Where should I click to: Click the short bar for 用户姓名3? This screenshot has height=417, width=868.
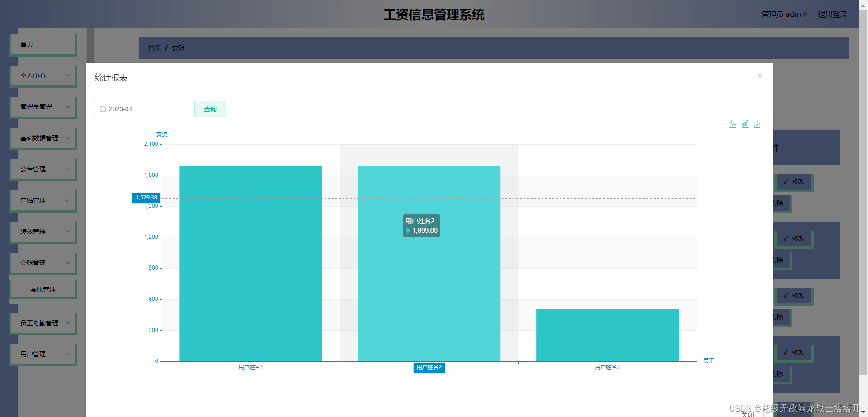[x=607, y=335]
